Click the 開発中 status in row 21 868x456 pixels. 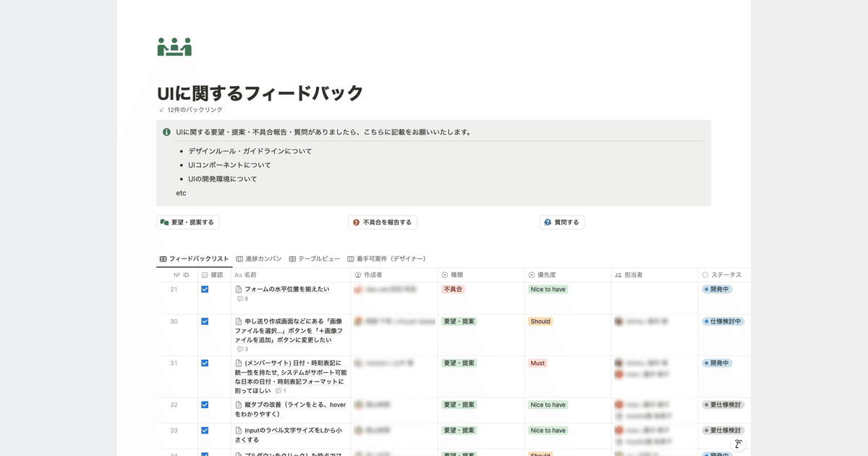tap(717, 290)
